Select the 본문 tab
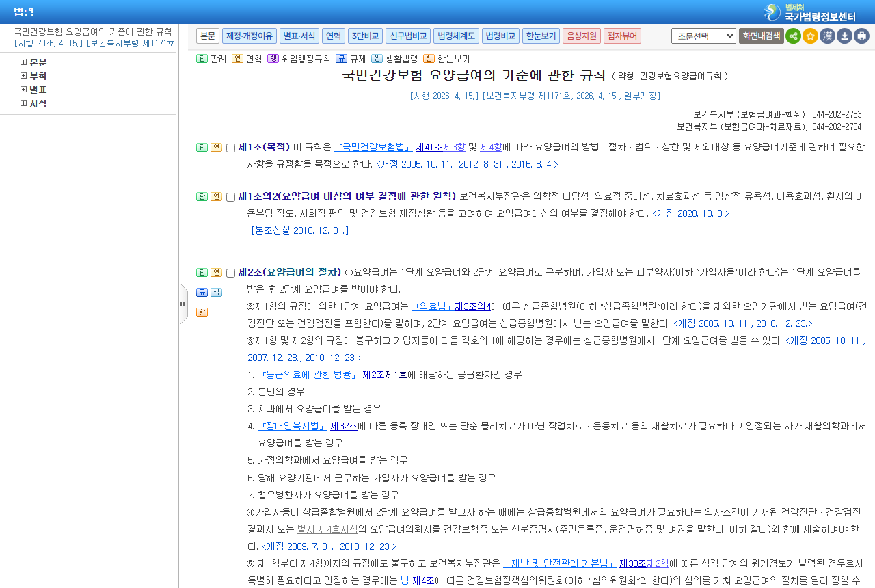 208,36
